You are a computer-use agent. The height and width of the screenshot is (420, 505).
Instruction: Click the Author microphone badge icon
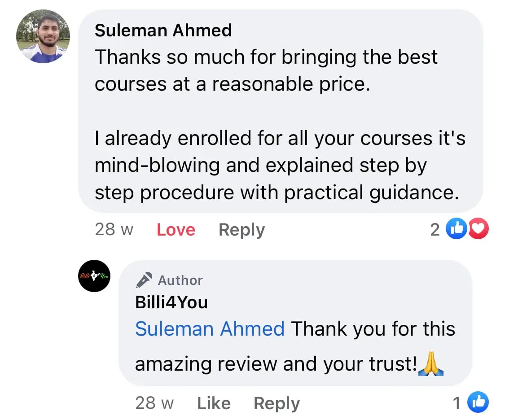click(144, 280)
